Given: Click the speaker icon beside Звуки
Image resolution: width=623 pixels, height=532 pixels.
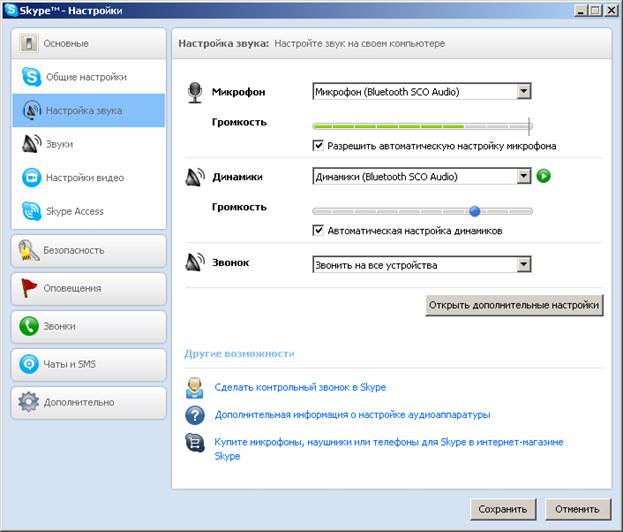Looking at the screenshot, I should click(x=31, y=144).
